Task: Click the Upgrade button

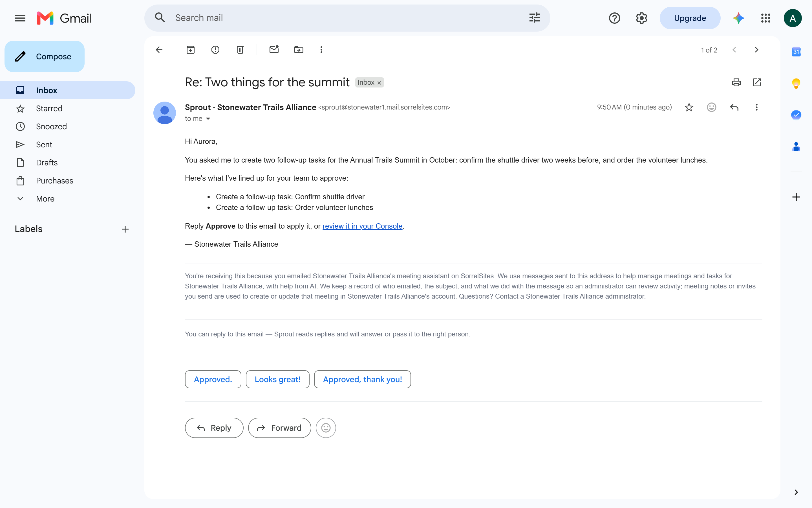Action: (690, 18)
